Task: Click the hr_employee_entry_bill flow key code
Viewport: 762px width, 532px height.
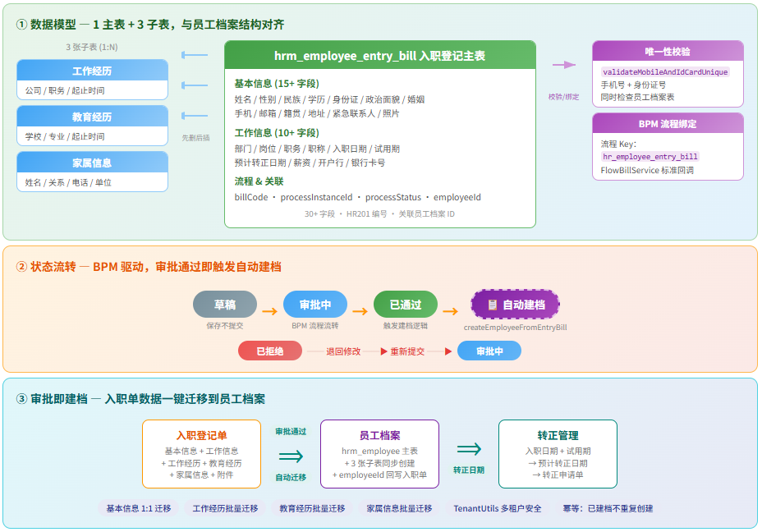Action: [650, 156]
